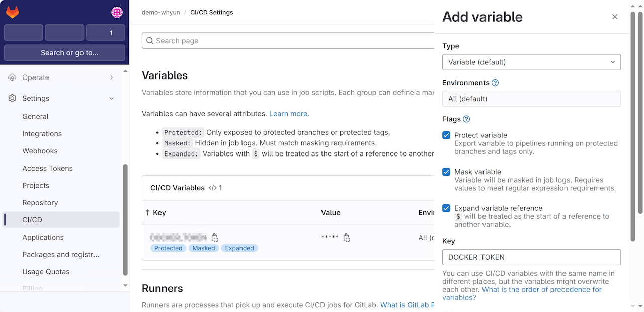Click the Operate sidebar icon
This screenshot has width=644, height=312.
click(12, 77)
